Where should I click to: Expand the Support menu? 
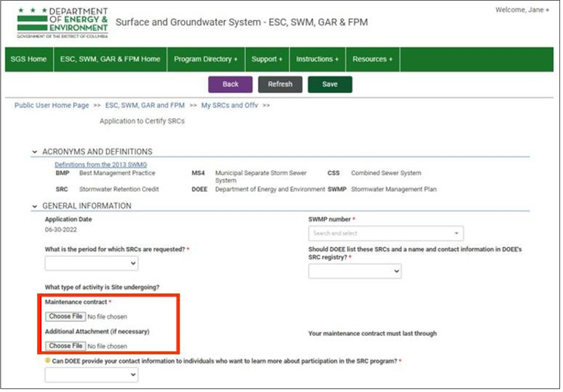click(267, 59)
